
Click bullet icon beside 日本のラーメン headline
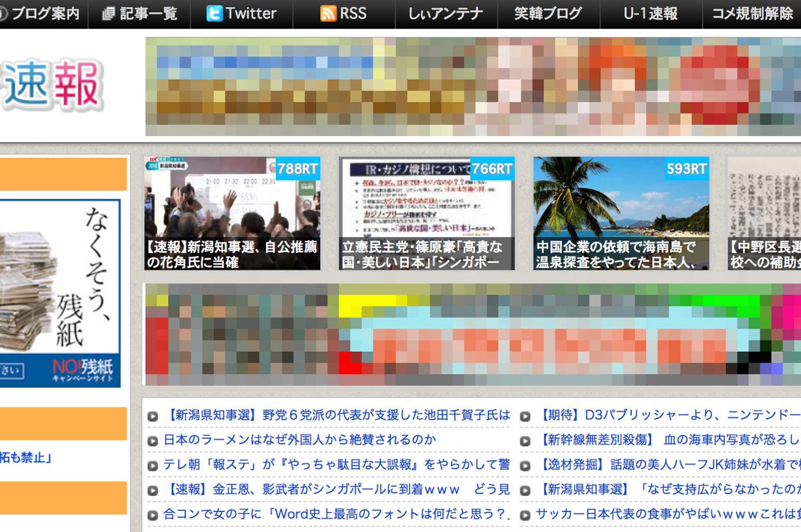pos(153,440)
